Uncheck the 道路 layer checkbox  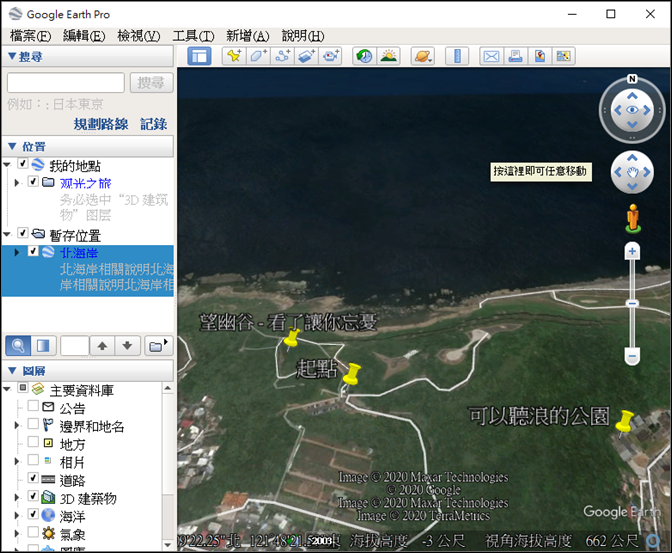click(x=33, y=479)
